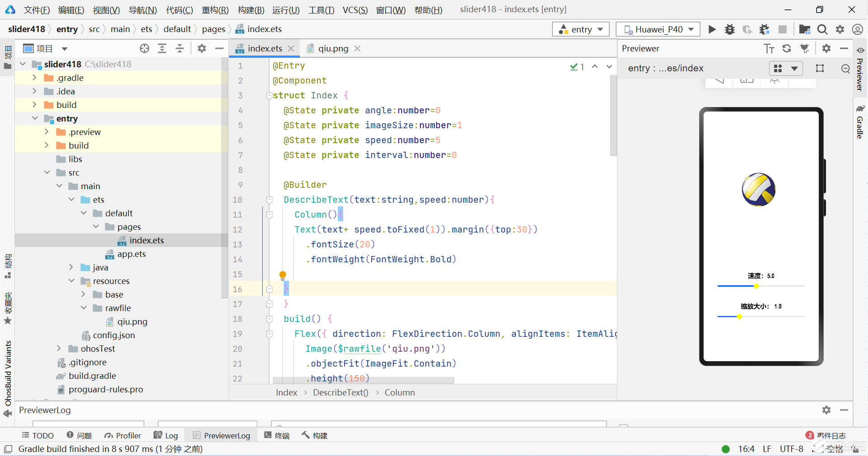Open the 事件日志 event log
This screenshot has width=868, height=456.
tap(826, 435)
